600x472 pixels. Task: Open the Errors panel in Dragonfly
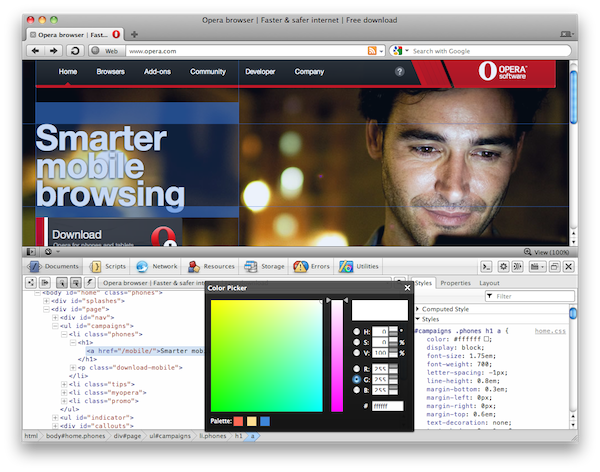pyautogui.click(x=311, y=267)
